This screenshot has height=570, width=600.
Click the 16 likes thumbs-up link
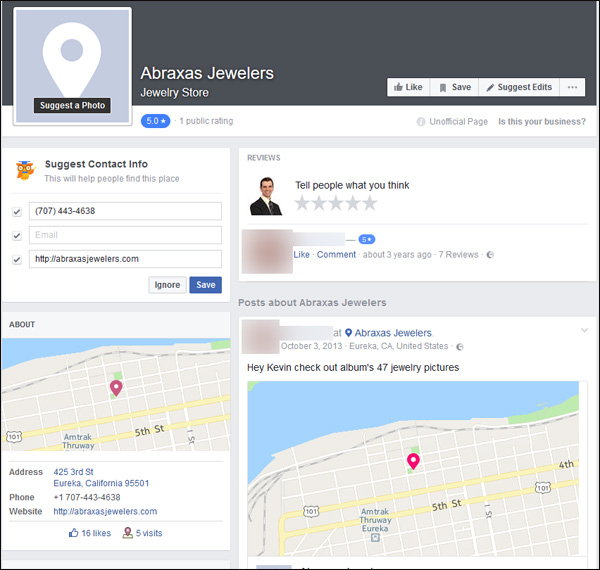pos(90,533)
